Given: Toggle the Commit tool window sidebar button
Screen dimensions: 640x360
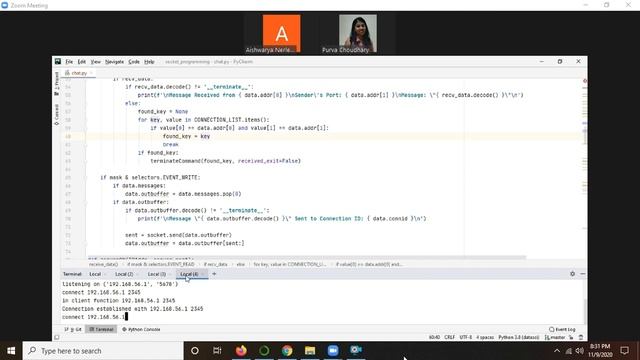Looking at the screenshot, I should pyautogui.click(x=57, y=114).
